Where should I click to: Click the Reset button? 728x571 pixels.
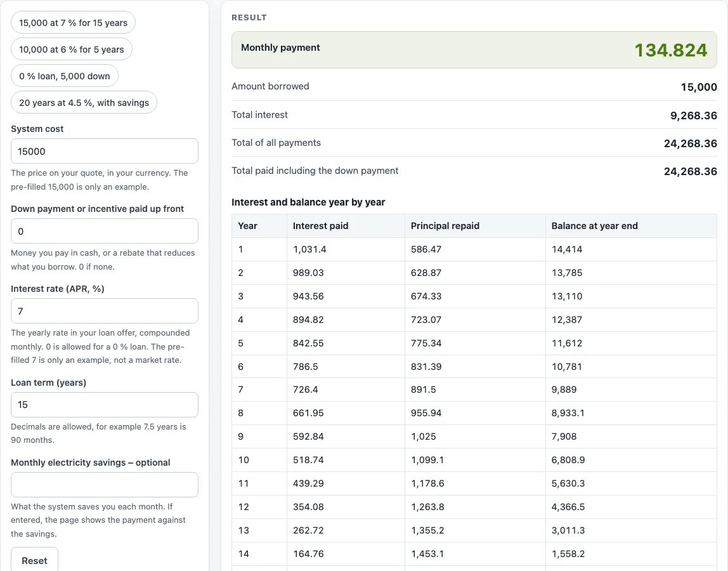point(34,560)
